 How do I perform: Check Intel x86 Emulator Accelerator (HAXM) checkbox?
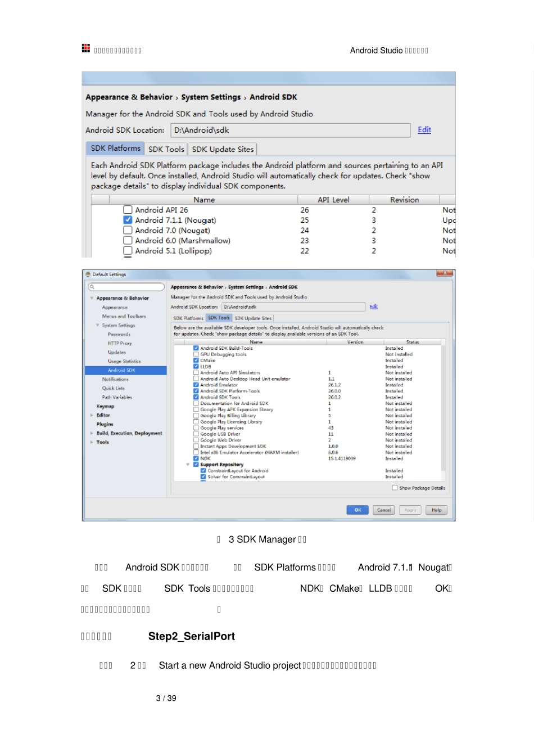click(x=196, y=452)
